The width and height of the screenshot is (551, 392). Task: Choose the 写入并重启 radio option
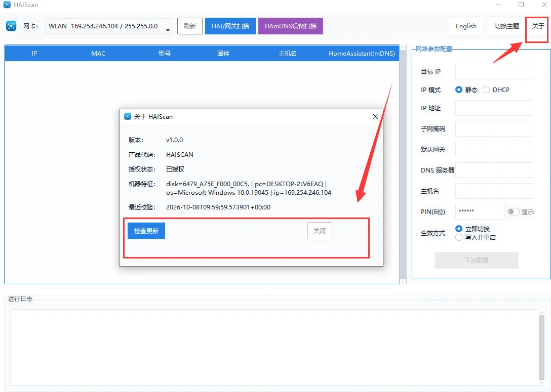459,238
